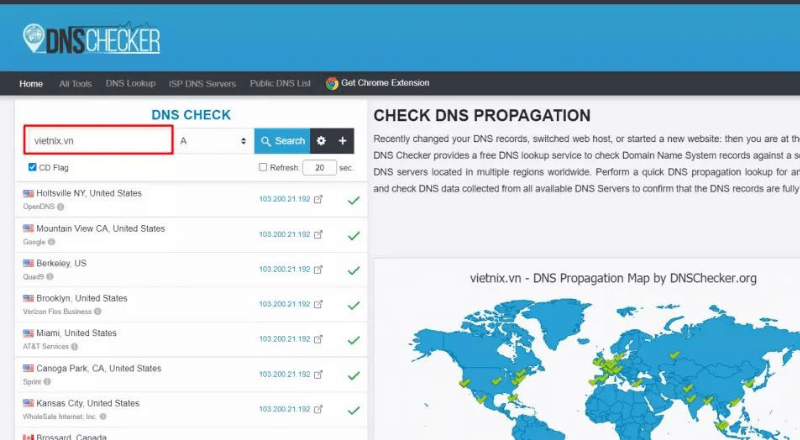Click Get Chrome Extension link

(x=385, y=83)
